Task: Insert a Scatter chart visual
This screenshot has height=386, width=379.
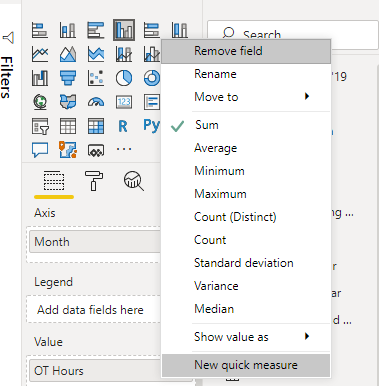Action: click(x=96, y=78)
